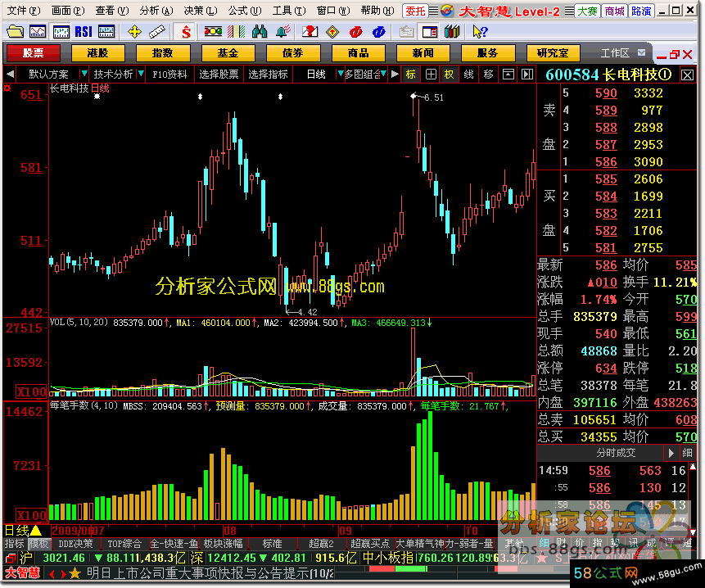Screen dimensions: 705x588
Task: Expand the 分时成交 right arrow
Action: 671,453
